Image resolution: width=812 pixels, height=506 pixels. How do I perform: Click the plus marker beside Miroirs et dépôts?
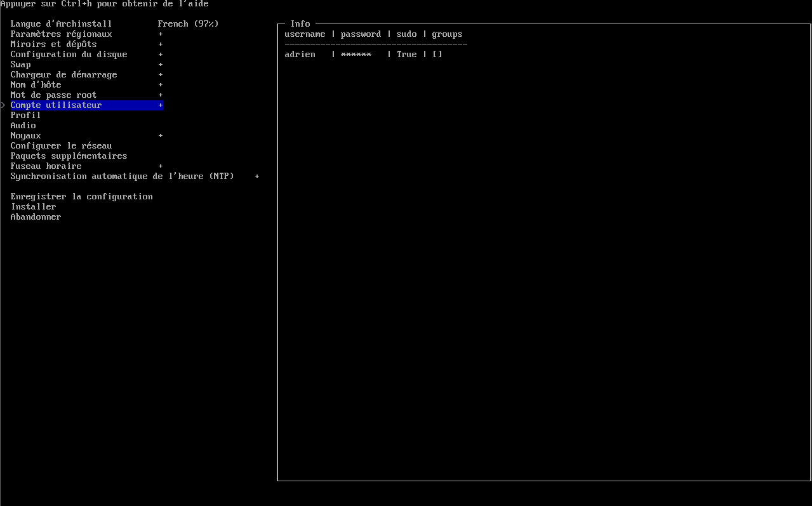pyautogui.click(x=161, y=44)
